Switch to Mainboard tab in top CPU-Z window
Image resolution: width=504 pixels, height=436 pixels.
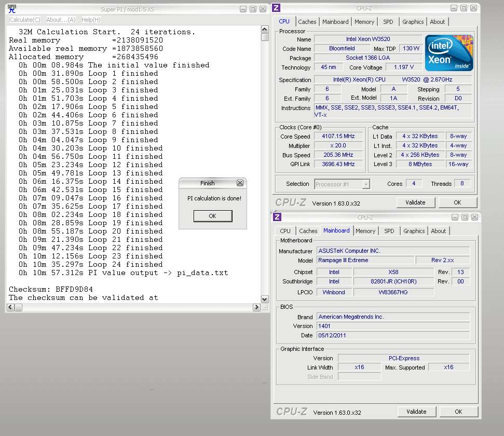coord(335,22)
